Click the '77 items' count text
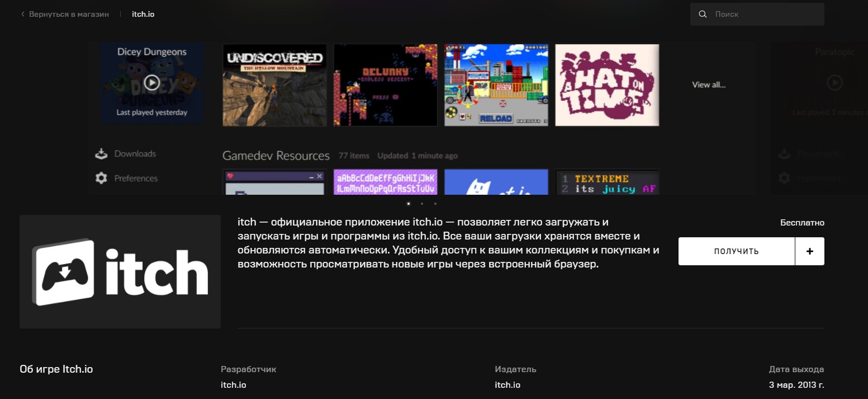Viewport: 868px width, 399px height. click(354, 156)
